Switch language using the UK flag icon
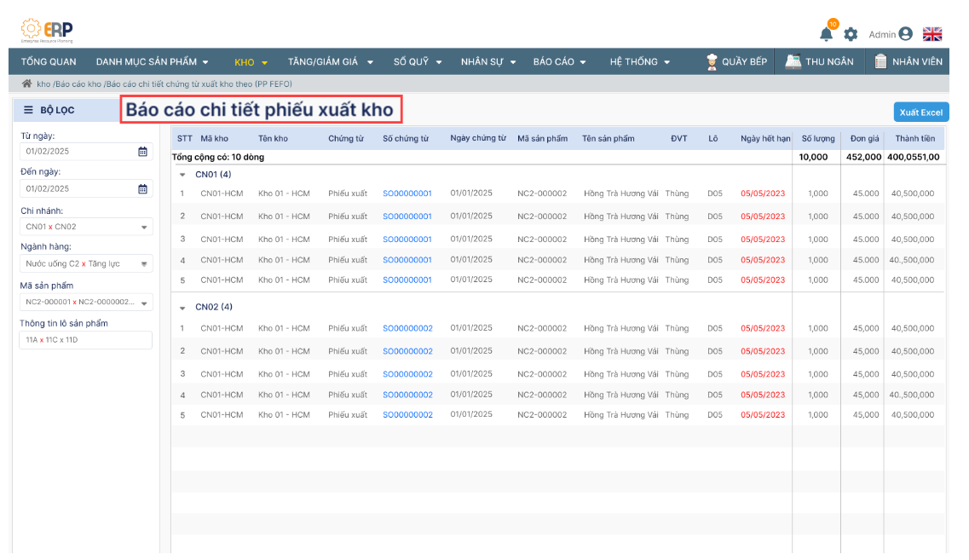Viewport: 969px width, 560px height. point(932,34)
